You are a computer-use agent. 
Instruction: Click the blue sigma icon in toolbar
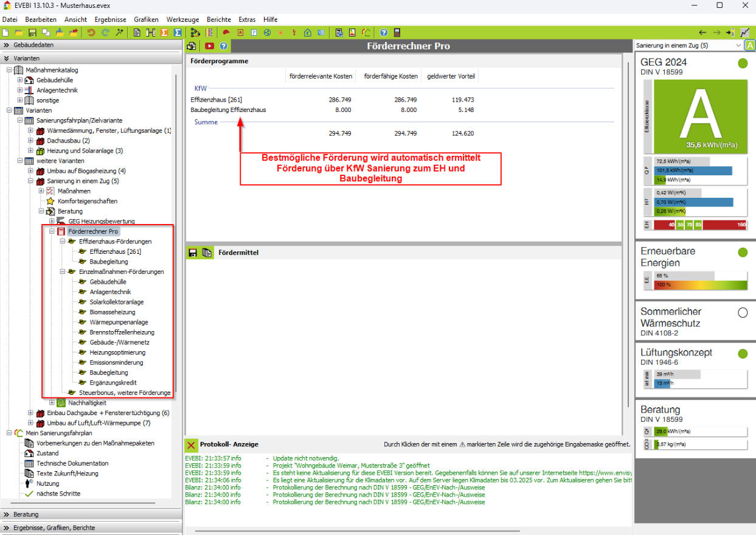(178, 32)
